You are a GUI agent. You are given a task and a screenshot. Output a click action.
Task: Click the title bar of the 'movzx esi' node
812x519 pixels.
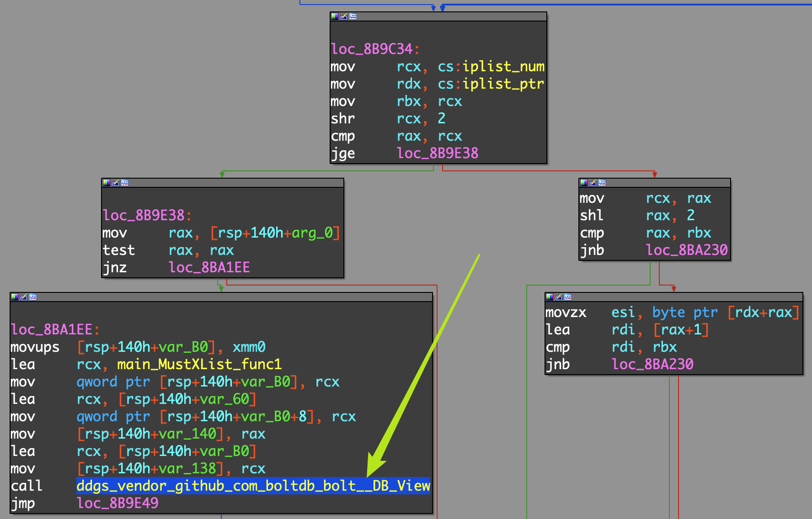tap(674, 297)
